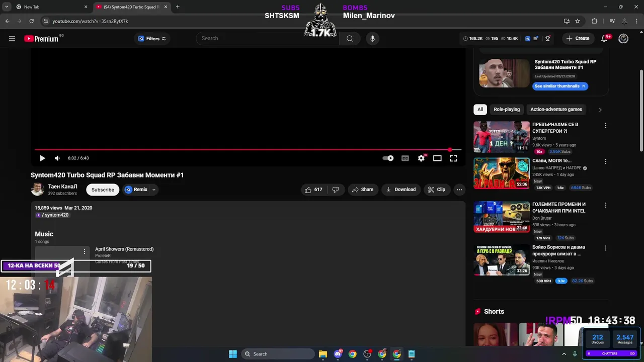Close the Syntom420 Turbo Squad tab
This screenshot has width=644, height=362.
(x=166, y=7)
